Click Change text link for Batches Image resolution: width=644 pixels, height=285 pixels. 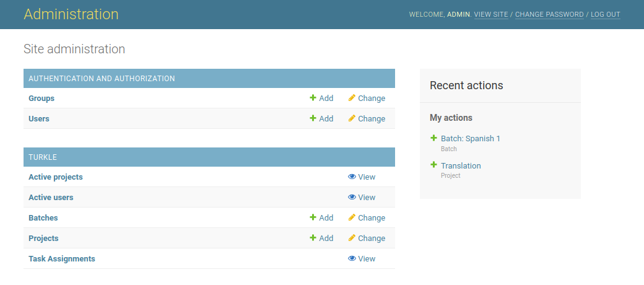(x=372, y=218)
